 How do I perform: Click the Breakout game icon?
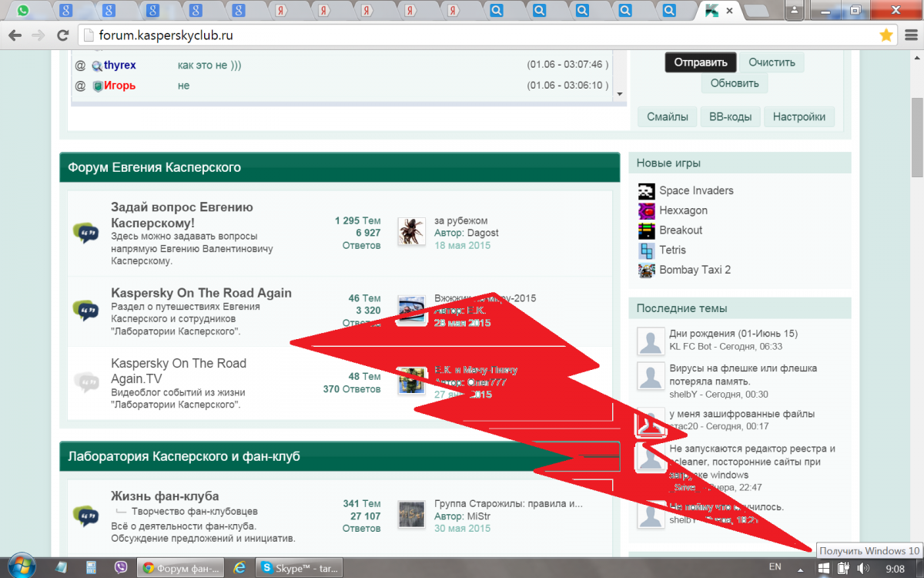pos(647,230)
